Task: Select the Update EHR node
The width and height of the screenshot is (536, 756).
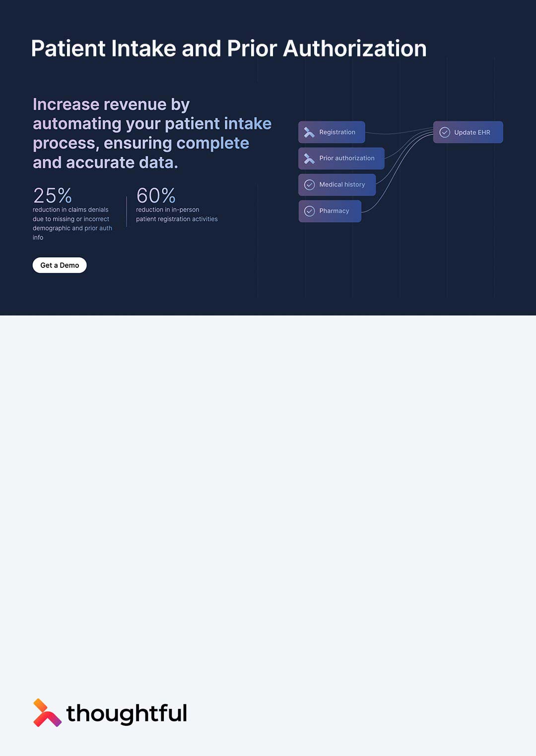Action: coord(468,132)
